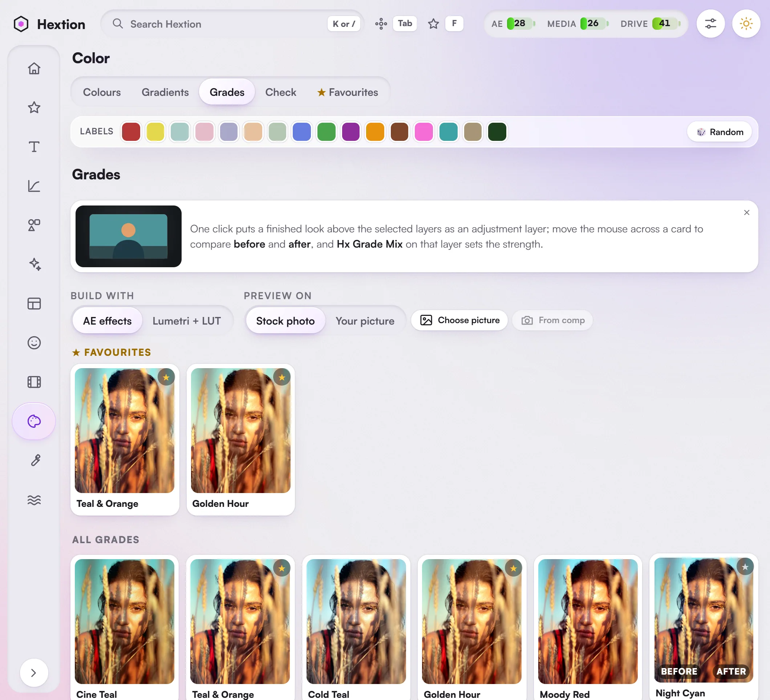This screenshot has height=700, width=770.
Task: Pick the dark green label swatch
Action: point(497,132)
